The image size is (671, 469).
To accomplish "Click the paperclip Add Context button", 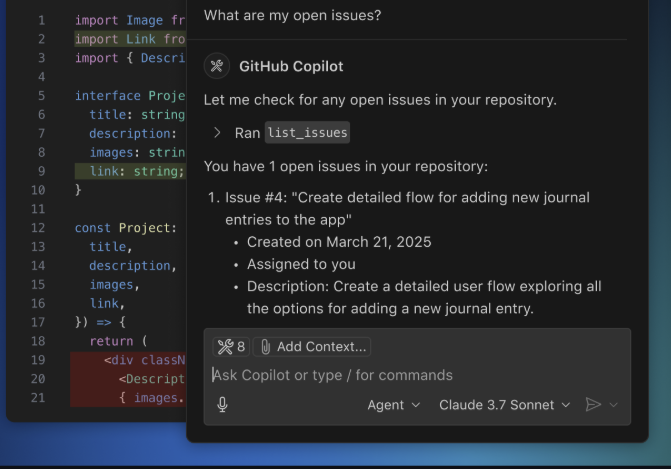I will pyautogui.click(x=312, y=347).
